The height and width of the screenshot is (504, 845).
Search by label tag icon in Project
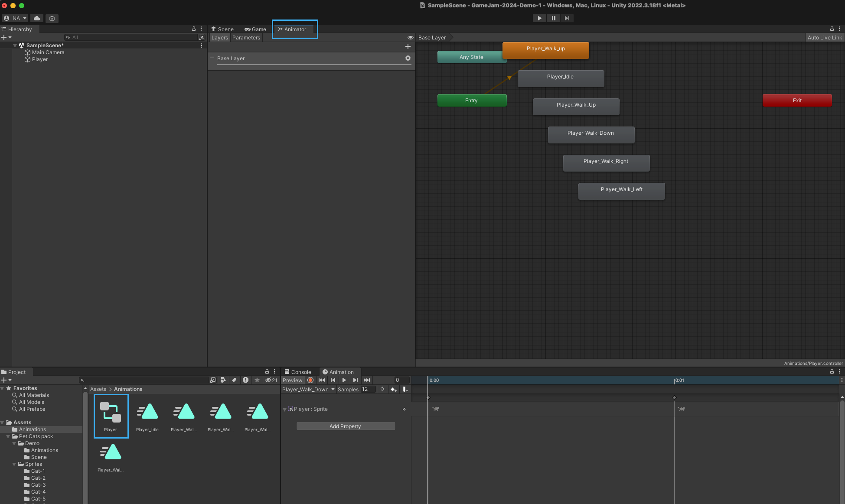tap(234, 380)
